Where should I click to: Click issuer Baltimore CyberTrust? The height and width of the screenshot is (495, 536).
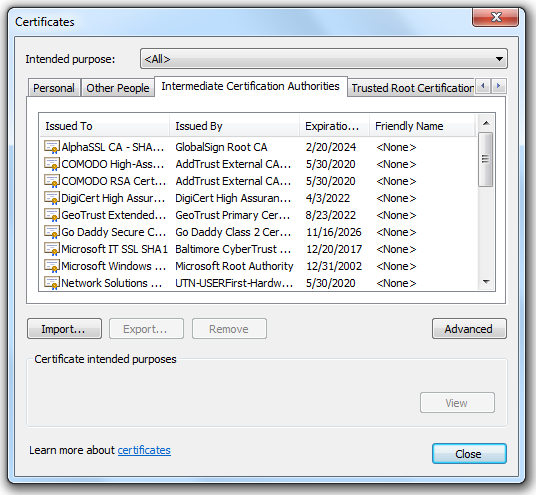(x=233, y=249)
